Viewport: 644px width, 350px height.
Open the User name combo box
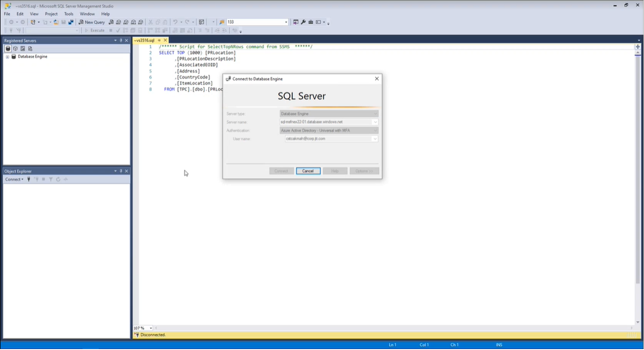click(x=375, y=139)
